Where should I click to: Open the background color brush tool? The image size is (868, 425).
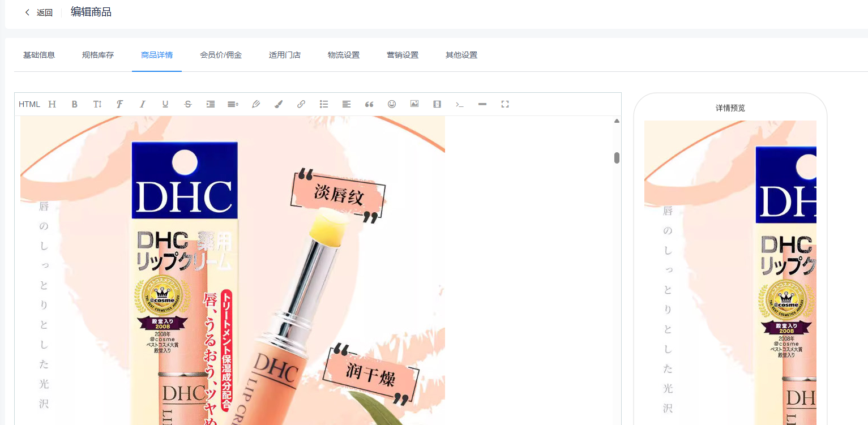pyautogui.click(x=279, y=104)
